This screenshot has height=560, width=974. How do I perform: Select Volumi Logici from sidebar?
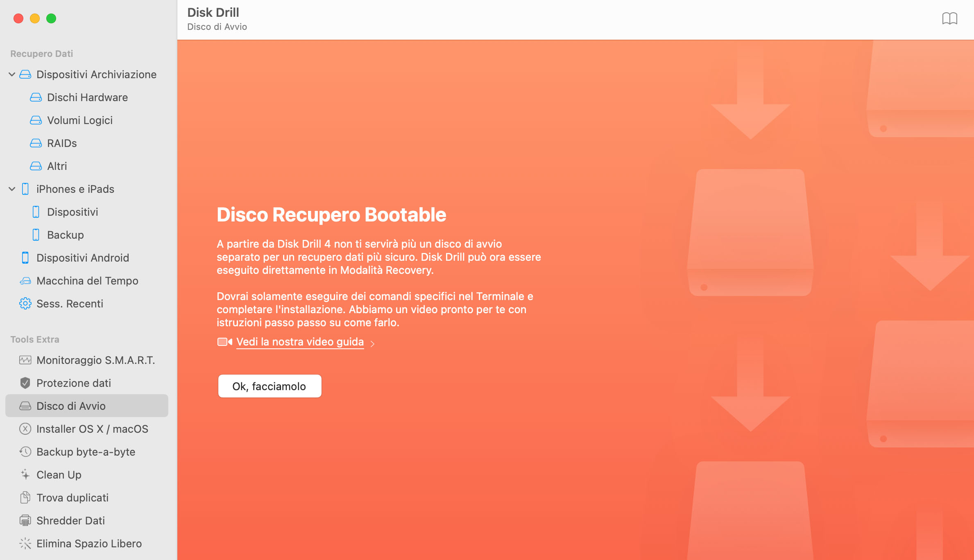79,120
